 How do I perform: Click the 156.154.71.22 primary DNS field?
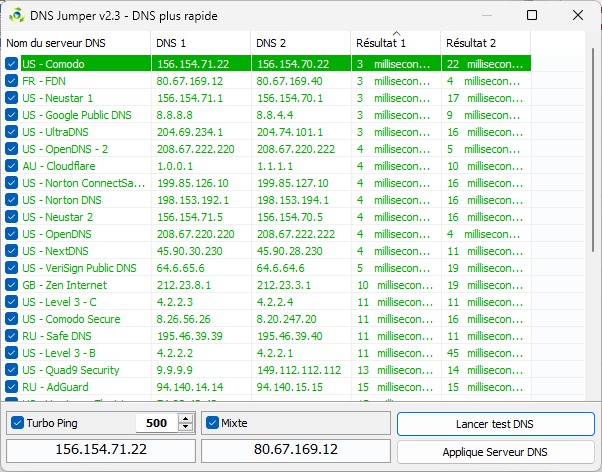point(101,449)
